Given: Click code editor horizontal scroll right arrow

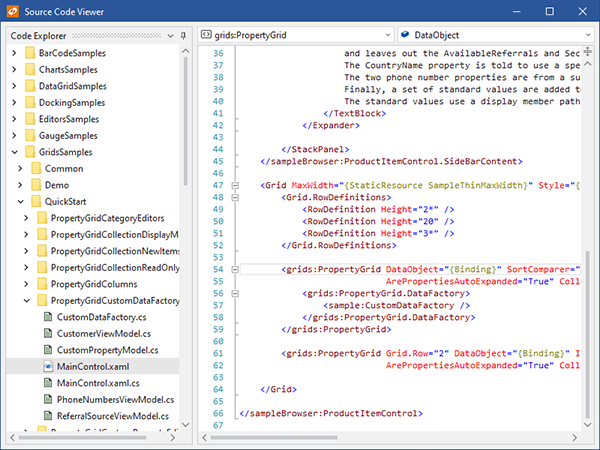Looking at the screenshot, I should [574, 437].
